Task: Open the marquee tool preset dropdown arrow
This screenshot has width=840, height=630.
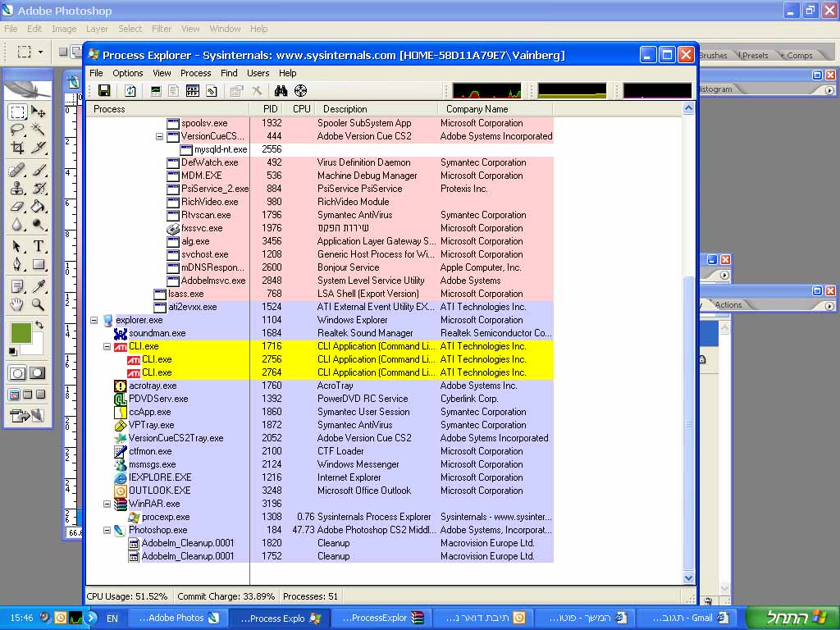Action: tap(40, 52)
